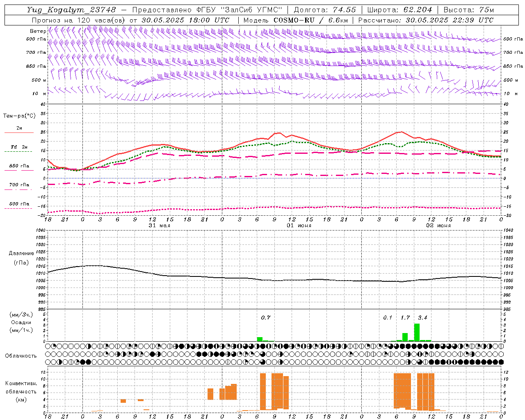Click the "(мм/1ч.)" precipitation unit label

(x=21, y=330)
